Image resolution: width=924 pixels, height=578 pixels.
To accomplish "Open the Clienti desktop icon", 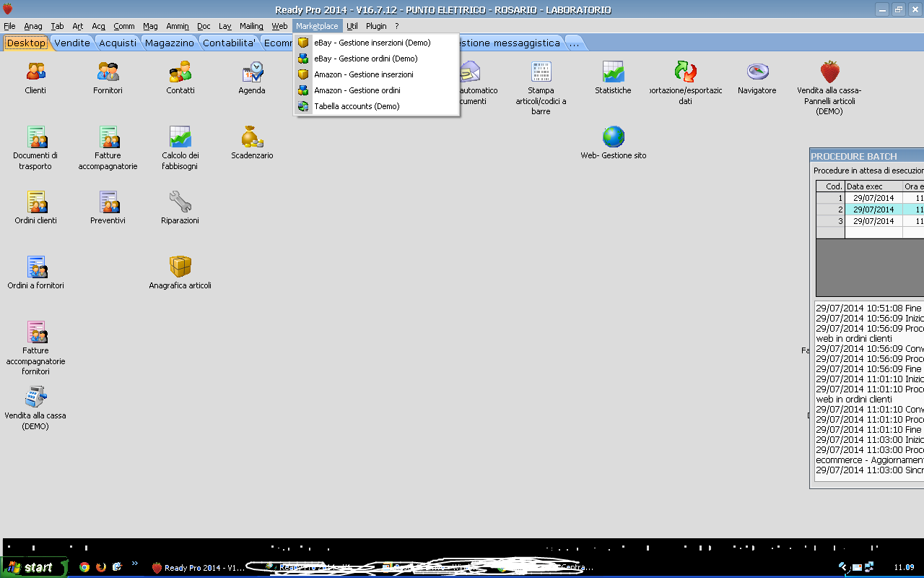I will point(35,72).
